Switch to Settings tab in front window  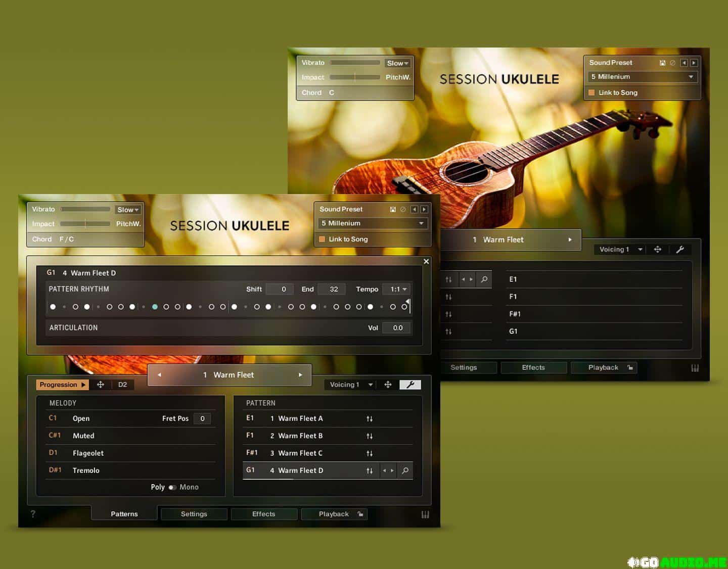tap(194, 514)
